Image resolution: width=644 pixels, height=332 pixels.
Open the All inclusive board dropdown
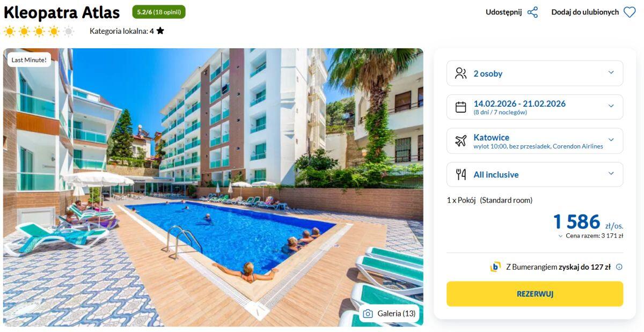pyautogui.click(x=611, y=173)
